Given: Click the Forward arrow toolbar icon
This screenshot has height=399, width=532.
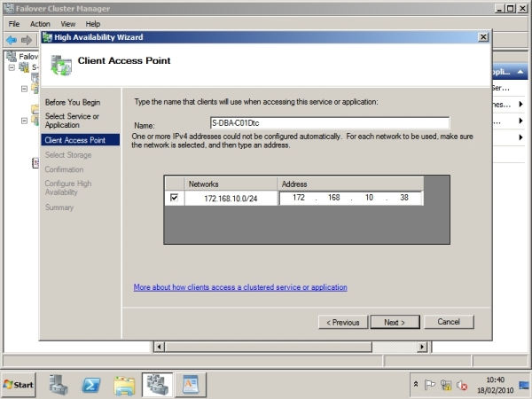Looking at the screenshot, I should pyautogui.click(x=27, y=40).
